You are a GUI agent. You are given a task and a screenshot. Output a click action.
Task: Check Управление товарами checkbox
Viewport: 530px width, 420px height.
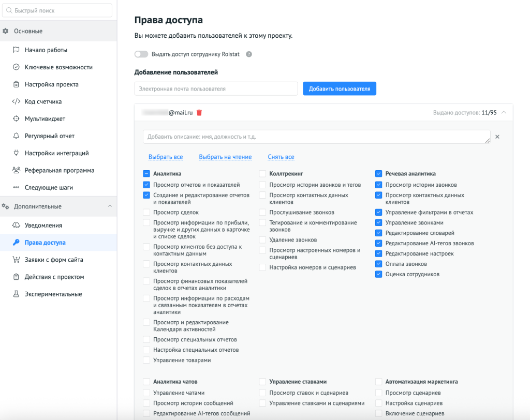pyautogui.click(x=146, y=360)
